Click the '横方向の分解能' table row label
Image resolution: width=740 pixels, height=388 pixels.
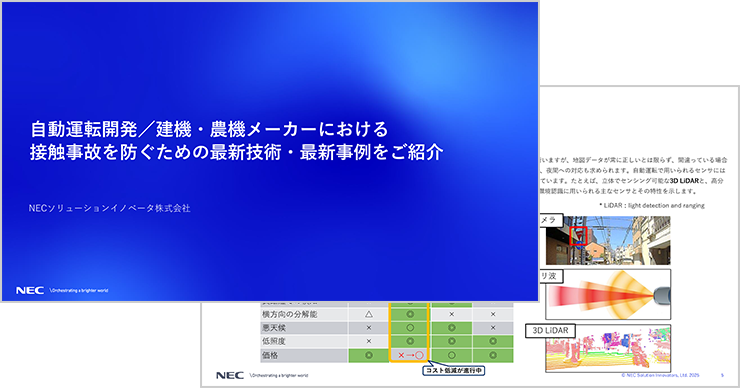click(290, 314)
